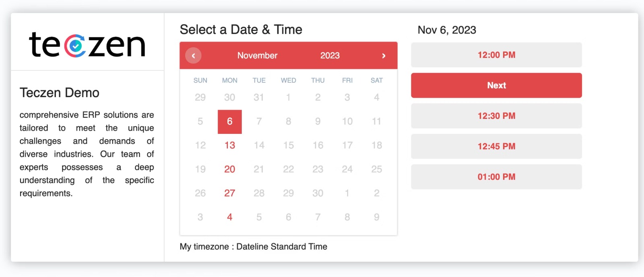Select the 01:00 PM time slot

(x=496, y=177)
